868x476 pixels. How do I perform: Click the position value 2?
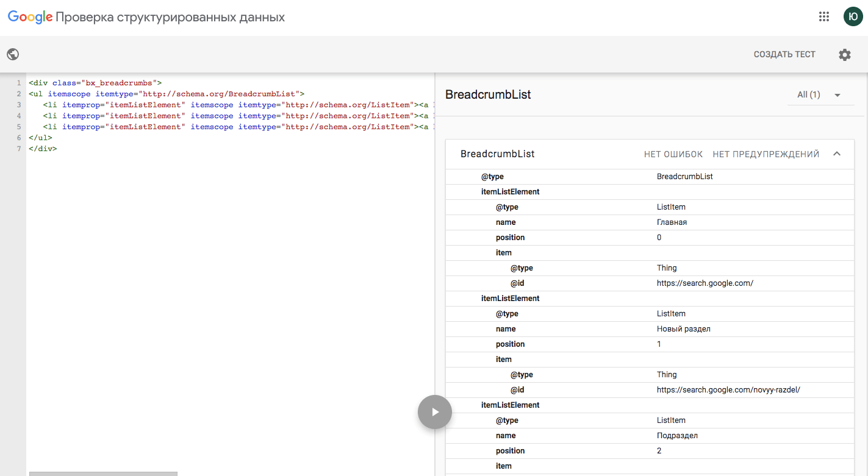[659, 450]
